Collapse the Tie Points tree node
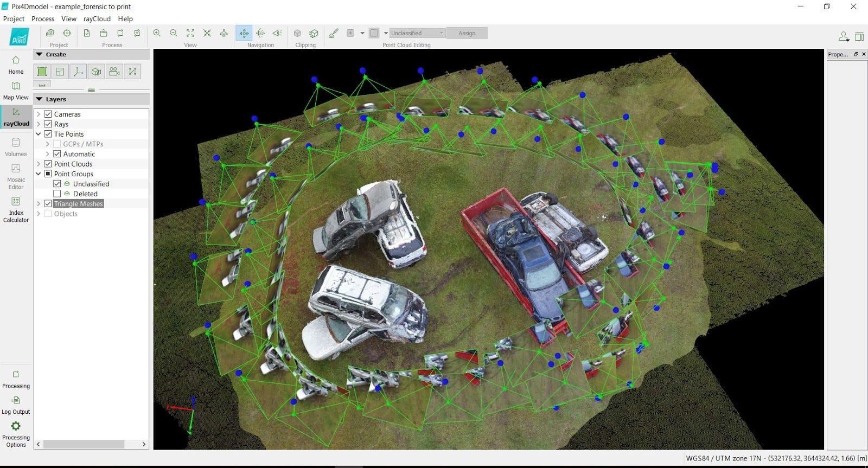The height and width of the screenshot is (468, 868). point(39,134)
